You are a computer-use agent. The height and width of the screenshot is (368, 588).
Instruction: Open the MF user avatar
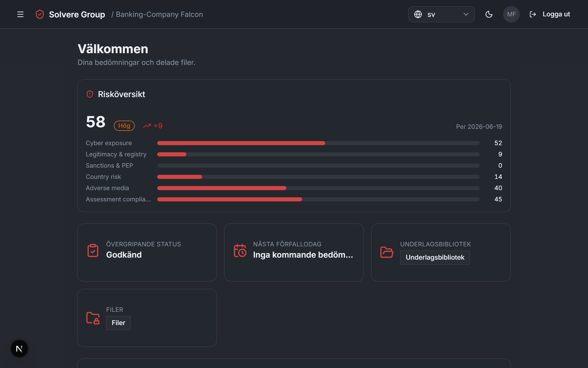[x=511, y=14]
